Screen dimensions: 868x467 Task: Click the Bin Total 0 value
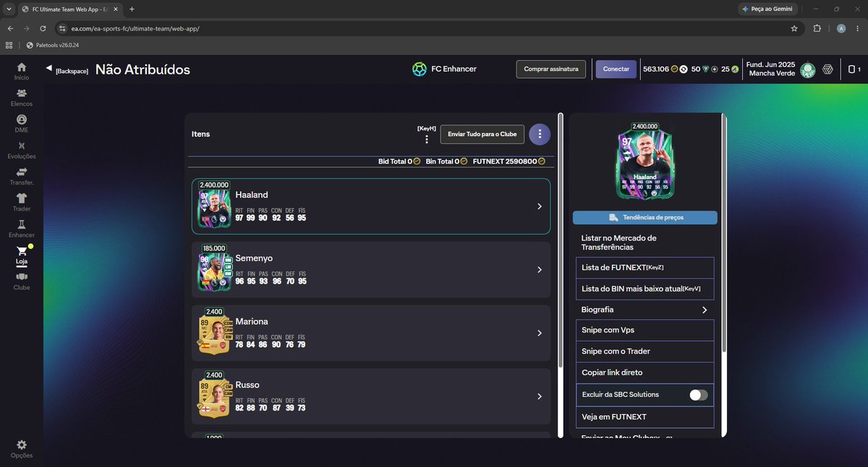click(x=446, y=161)
